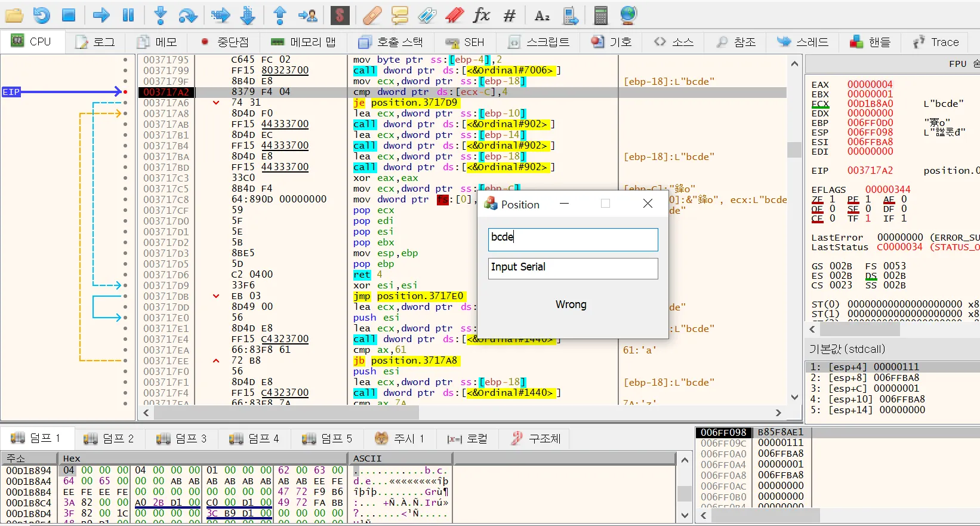
Task: Open the calculator tool icon
Action: click(x=600, y=16)
